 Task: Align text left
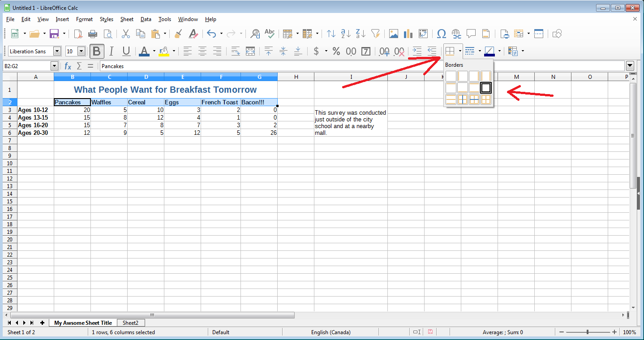tap(188, 51)
